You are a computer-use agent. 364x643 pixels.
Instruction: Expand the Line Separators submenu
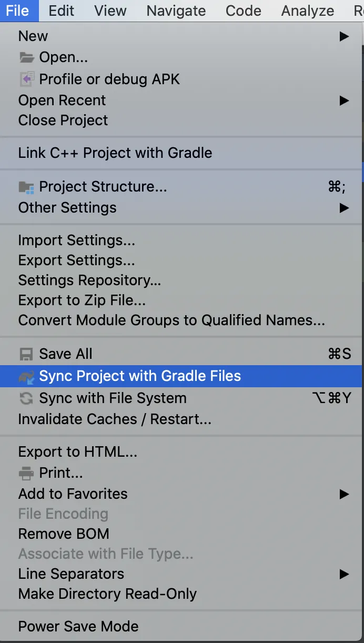click(344, 574)
